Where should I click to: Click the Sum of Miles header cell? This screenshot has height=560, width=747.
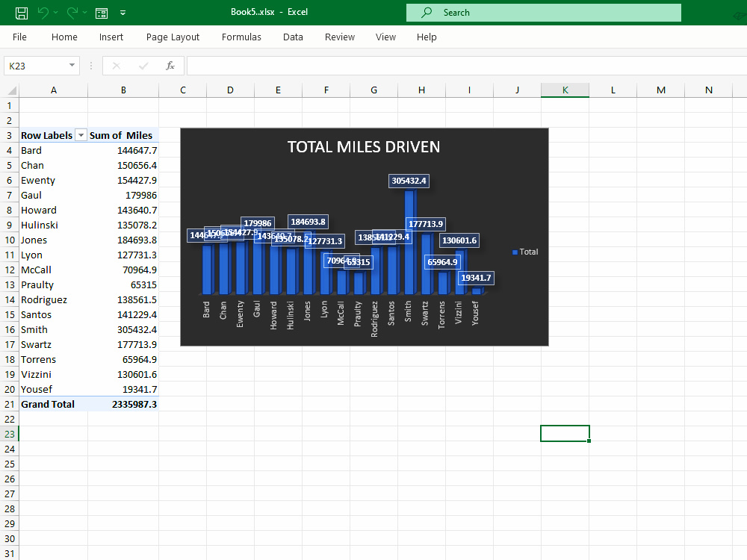click(123, 135)
